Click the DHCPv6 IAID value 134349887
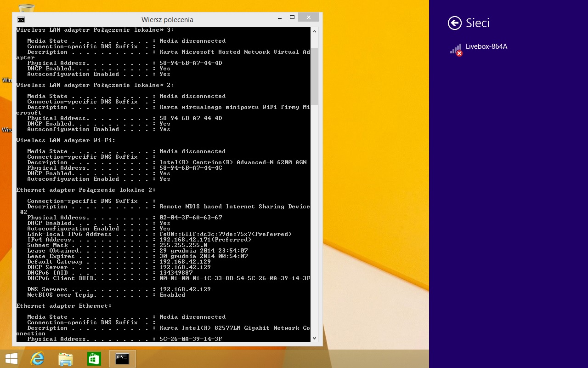The width and height of the screenshot is (588, 368). click(x=176, y=273)
